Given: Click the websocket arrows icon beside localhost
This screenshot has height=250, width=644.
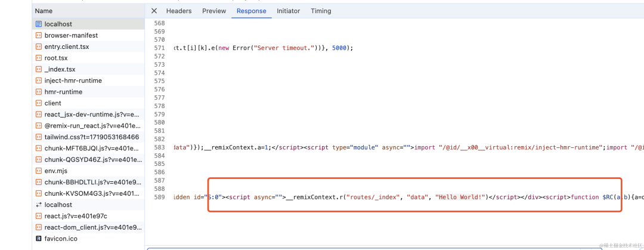Looking at the screenshot, I should tap(39, 205).
